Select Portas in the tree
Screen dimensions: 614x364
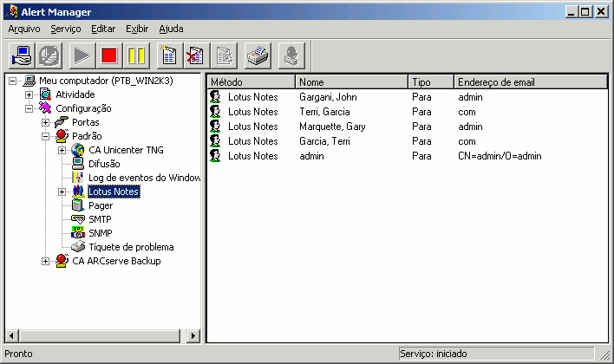(x=86, y=122)
